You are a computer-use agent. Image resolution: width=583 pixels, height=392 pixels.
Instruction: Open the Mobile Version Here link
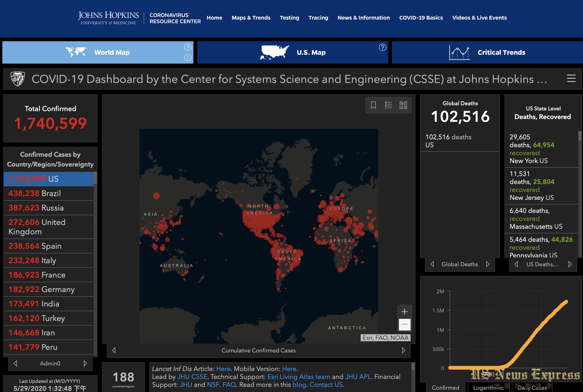point(289,369)
